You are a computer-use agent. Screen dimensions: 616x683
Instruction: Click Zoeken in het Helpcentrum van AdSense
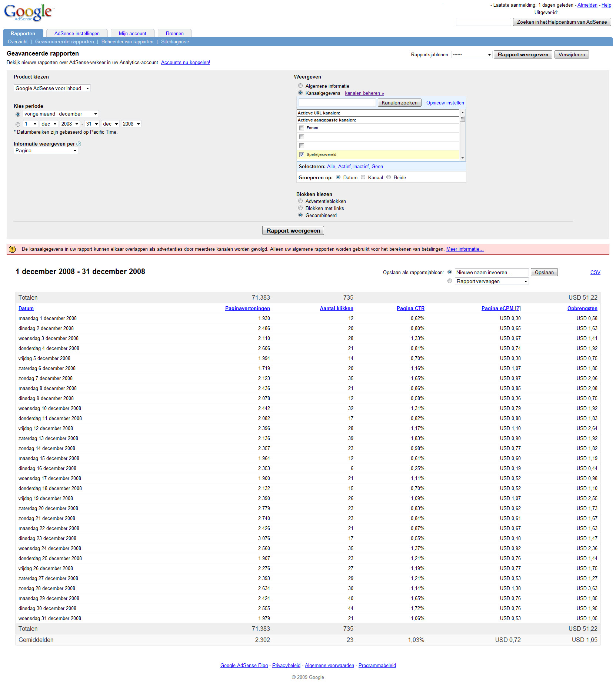[x=562, y=22]
